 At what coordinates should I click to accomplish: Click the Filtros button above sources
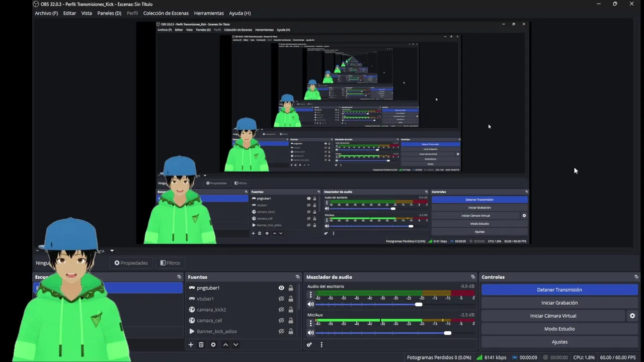(170, 263)
